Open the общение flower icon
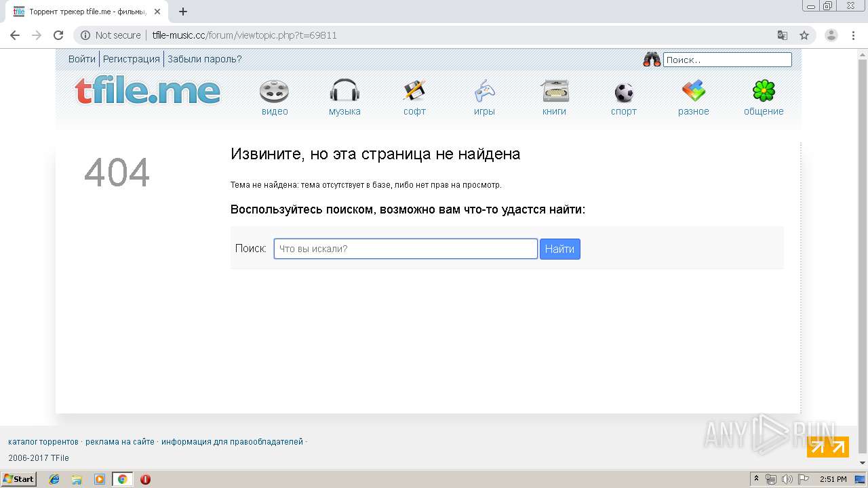The width and height of the screenshot is (868, 488). click(x=764, y=91)
